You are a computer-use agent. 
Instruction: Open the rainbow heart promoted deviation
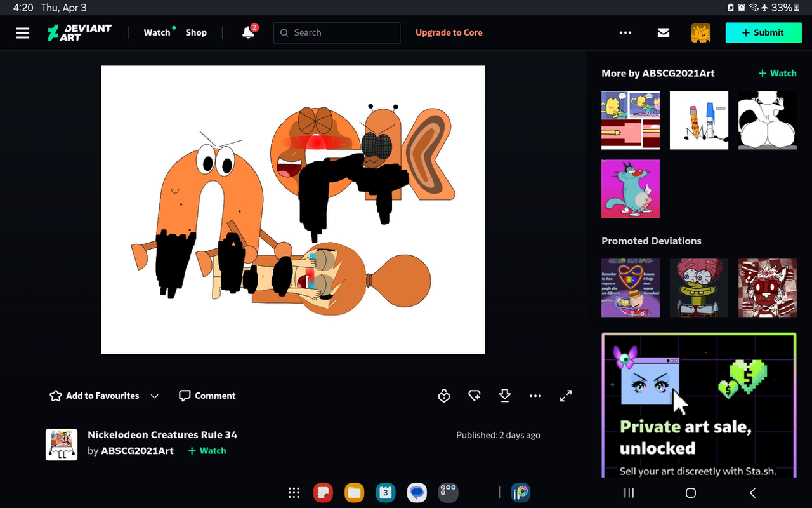[631, 288]
